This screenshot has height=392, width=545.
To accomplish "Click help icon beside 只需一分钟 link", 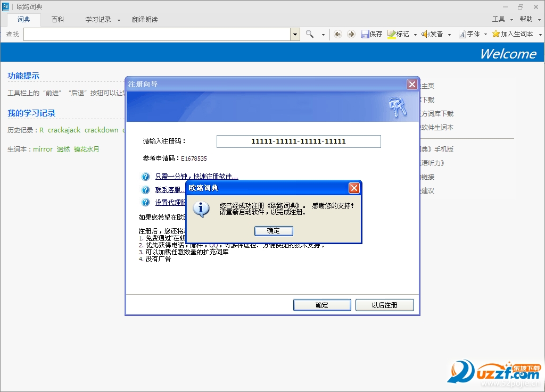I will pos(146,177).
